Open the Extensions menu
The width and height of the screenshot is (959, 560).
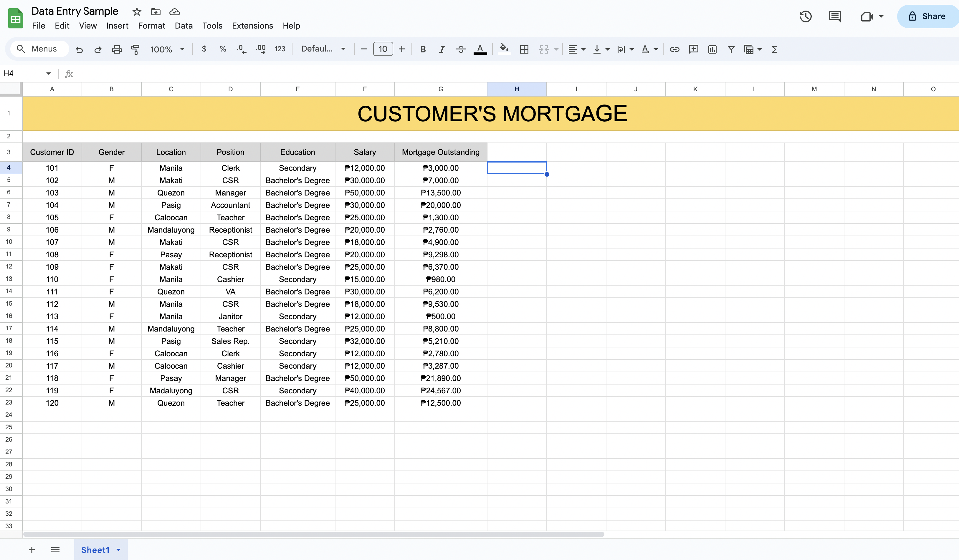[x=252, y=26]
